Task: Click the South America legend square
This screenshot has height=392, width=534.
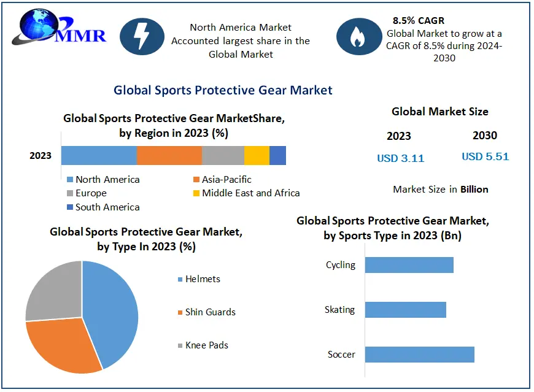Action: [69, 207]
